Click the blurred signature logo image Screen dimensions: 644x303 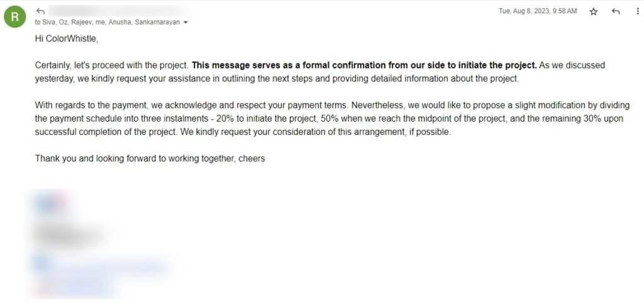click(50, 203)
